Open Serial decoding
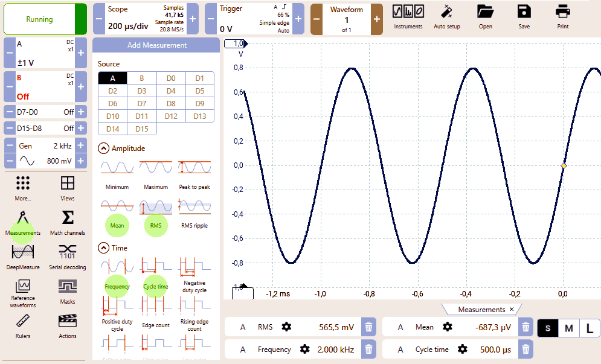This screenshot has width=601, height=364. pos(68,258)
